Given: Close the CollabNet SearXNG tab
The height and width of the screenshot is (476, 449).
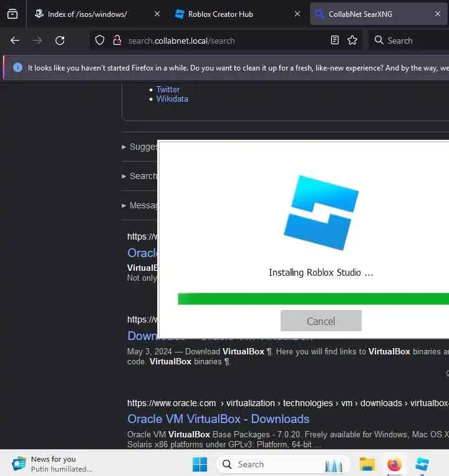Looking at the screenshot, I should (438, 14).
